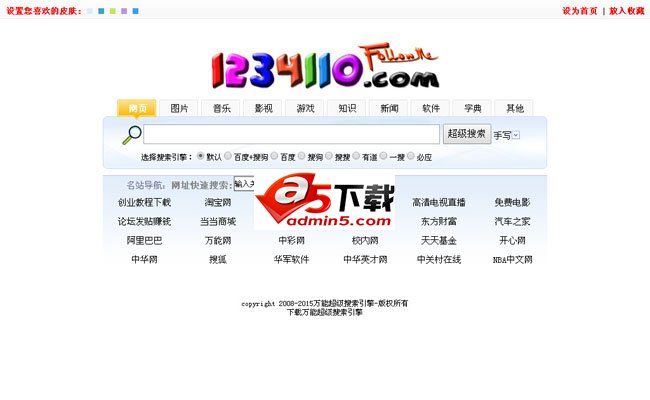Open the 免费电影 link
Screen dimensions: 650x400
click(512, 202)
